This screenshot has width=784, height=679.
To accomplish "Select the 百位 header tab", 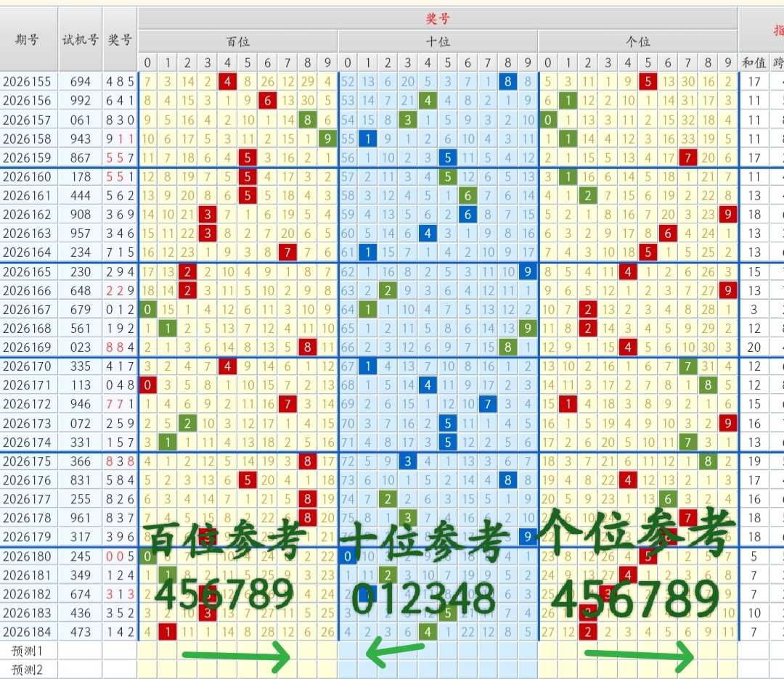I will tap(237, 41).
